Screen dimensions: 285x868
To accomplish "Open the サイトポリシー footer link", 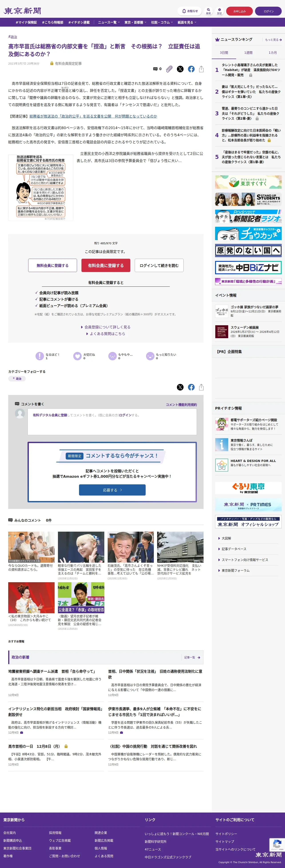I will pos(226,834).
